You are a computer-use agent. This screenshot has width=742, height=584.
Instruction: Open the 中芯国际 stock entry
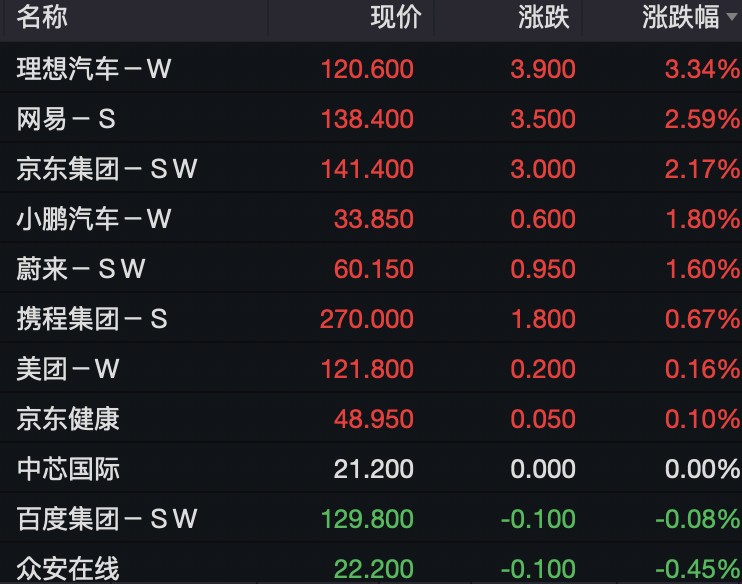click(371, 469)
